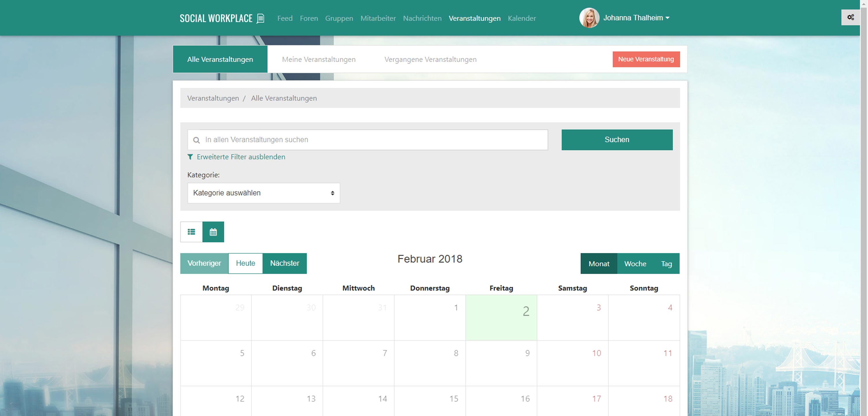Click the search magnifier icon
Viewport: 868px width, 416px height.
[x=196, y=140]
